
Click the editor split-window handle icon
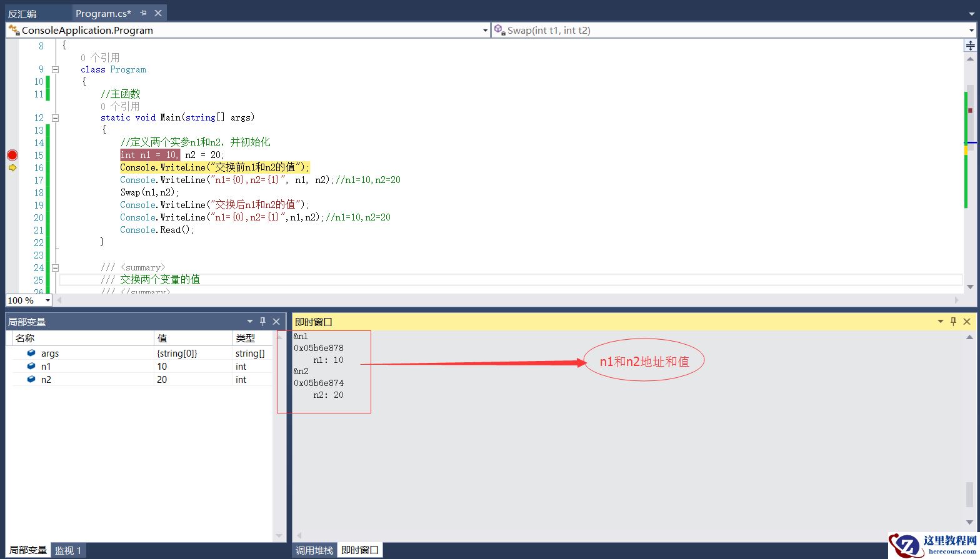970,46
